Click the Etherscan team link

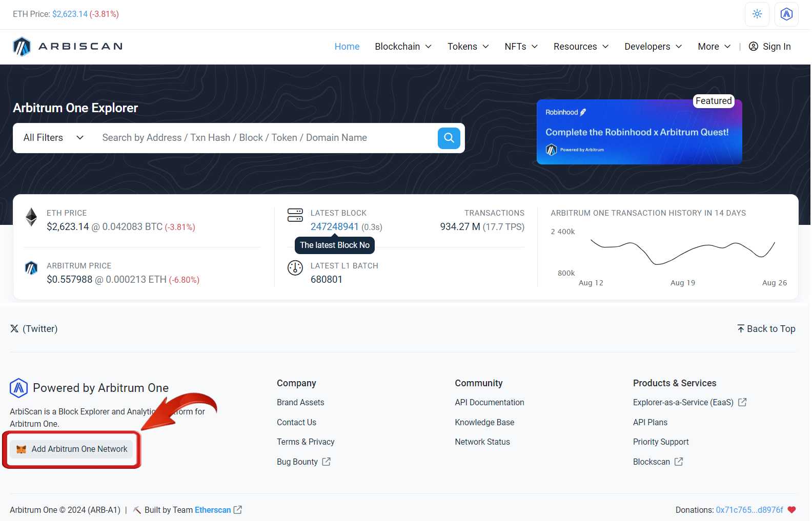(x=213, y=510)
